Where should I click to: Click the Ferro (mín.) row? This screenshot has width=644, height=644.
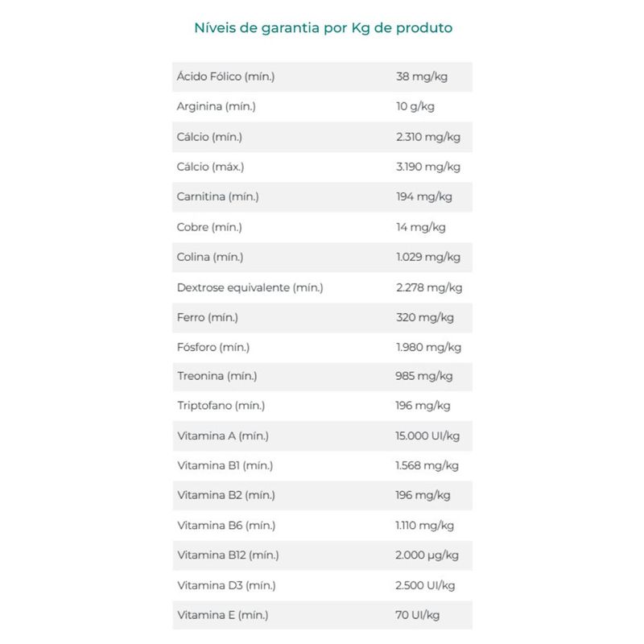323,318
